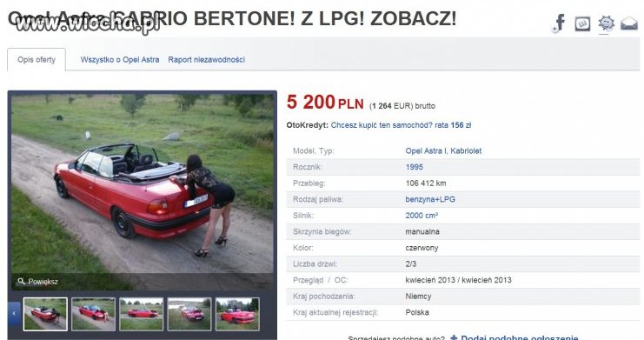The image size is (644, 340).
Task: Open the Opel Astra I, Kabriolet link
Action: 443,151
